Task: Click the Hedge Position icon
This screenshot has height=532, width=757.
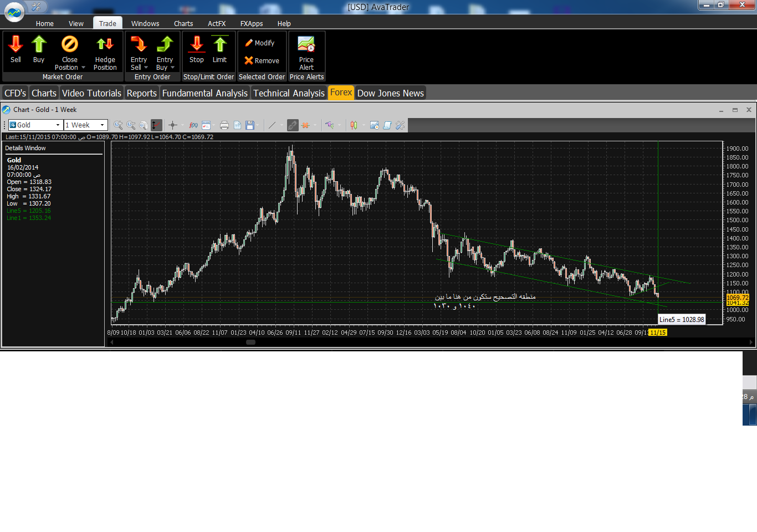Action: point(105,44)
